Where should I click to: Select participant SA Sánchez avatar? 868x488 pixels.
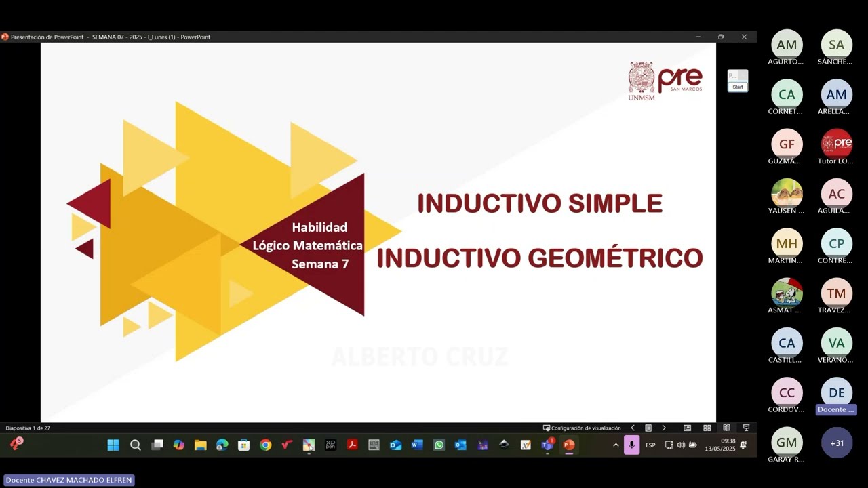836,45
